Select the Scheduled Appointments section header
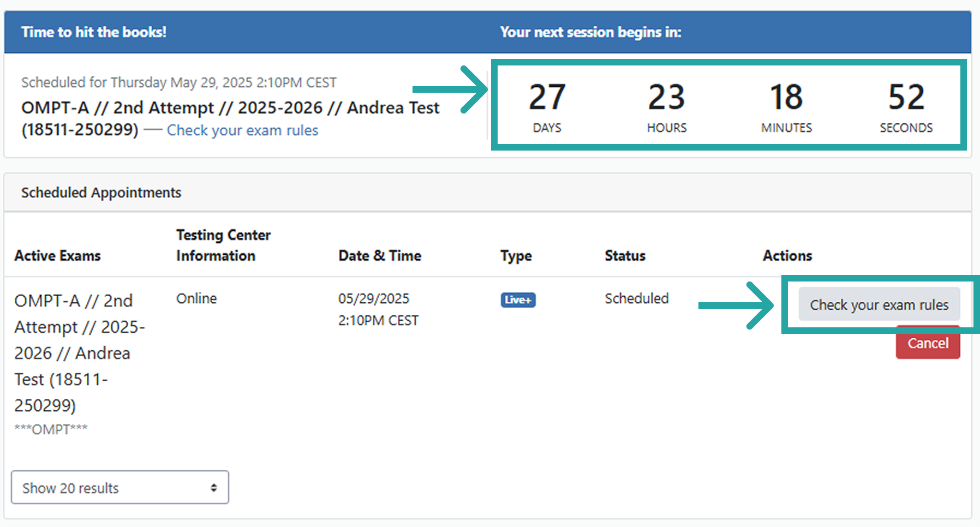Image resolution: width=980 pixels, height=527 pixels. [x=101, y=192]
